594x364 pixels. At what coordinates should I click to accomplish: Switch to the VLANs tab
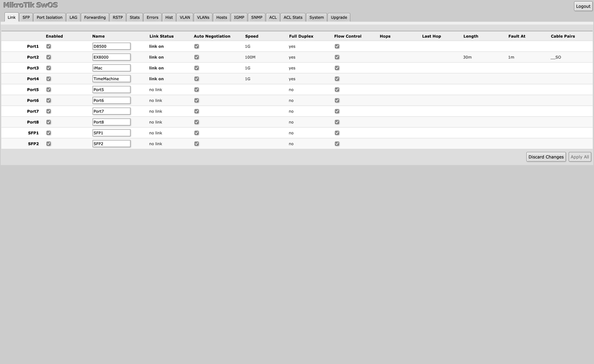click(203, 17)
